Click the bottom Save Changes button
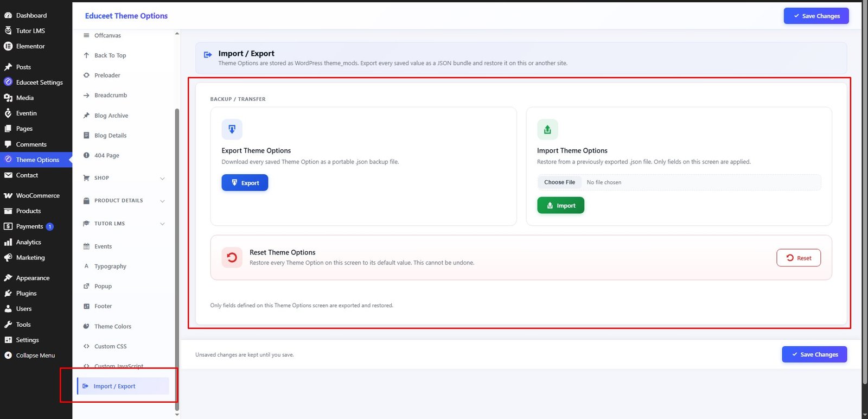Viewport: 868px width, 419px height. (x=814, y=354)
